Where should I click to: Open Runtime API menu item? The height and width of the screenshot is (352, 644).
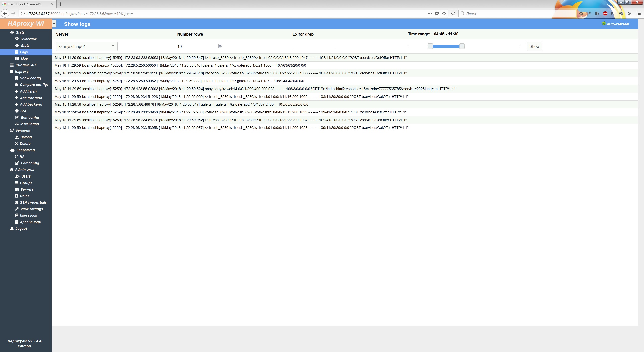point(26,65)
